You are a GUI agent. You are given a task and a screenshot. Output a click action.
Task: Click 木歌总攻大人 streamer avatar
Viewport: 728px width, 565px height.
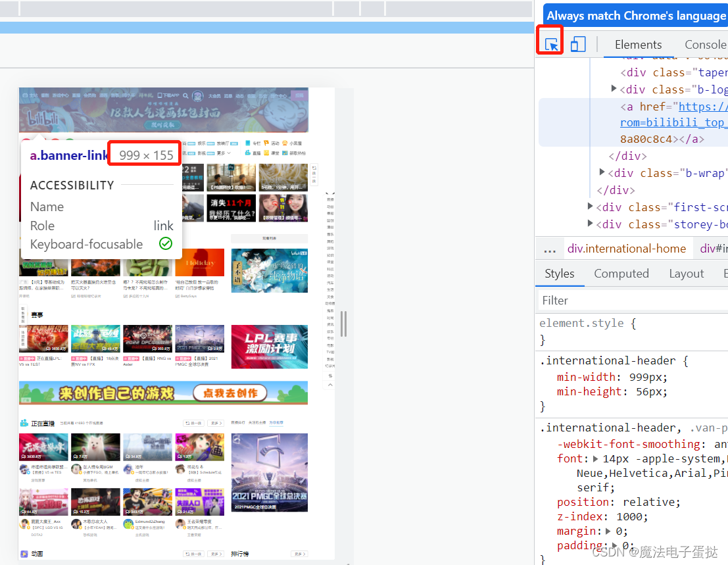click(x=76, y=524)
